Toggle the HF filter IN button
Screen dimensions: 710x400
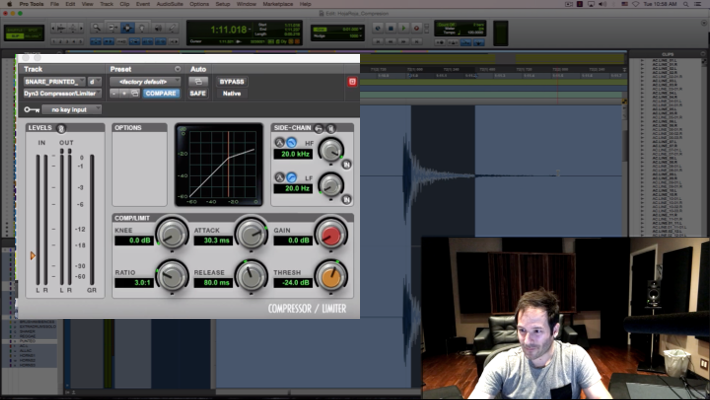click(347, 164)
